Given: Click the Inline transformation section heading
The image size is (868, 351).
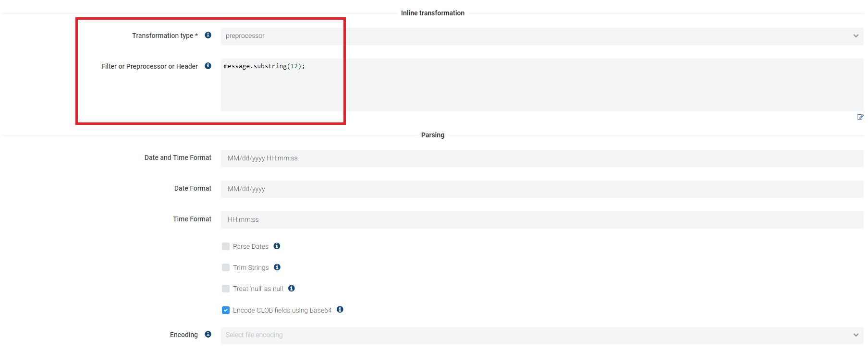Looking at the screenshot, I should tap(432, 13).
